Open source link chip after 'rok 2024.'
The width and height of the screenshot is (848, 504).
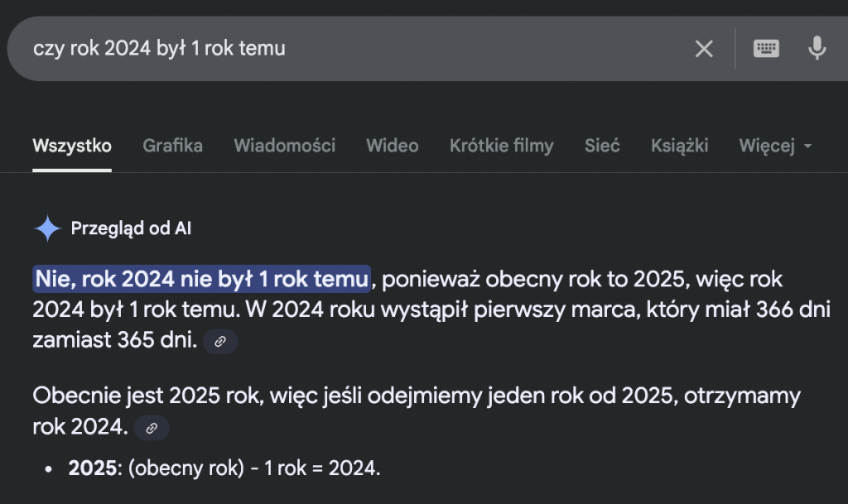(152, 428)
